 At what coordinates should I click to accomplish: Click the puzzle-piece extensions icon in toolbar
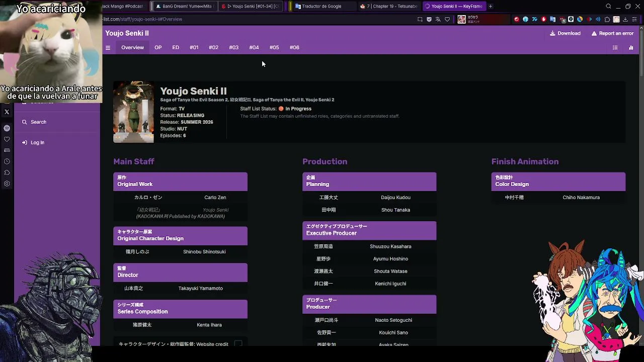[607, 19]
